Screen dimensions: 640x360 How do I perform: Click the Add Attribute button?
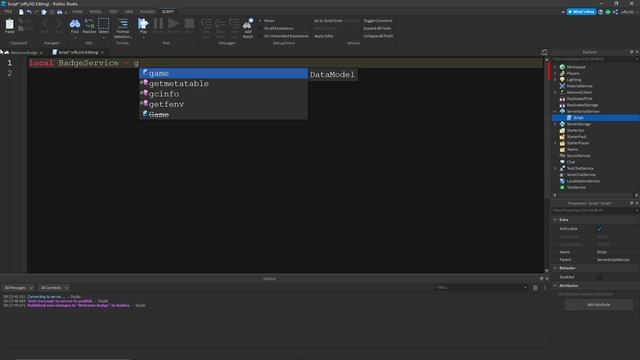599,305
